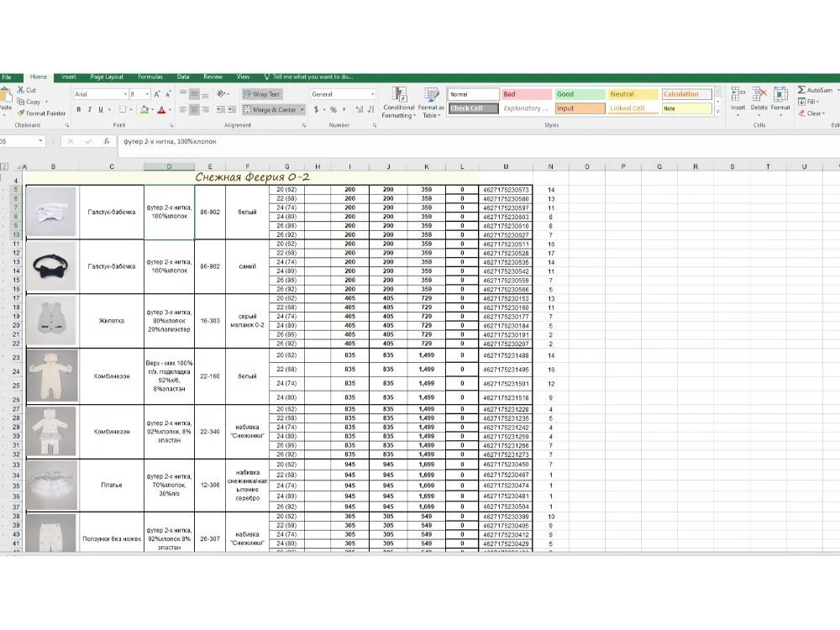Toggle Merge & Center
Image resolution: width=840 pixels, height=630 pixels.
(x=270, y=109)
